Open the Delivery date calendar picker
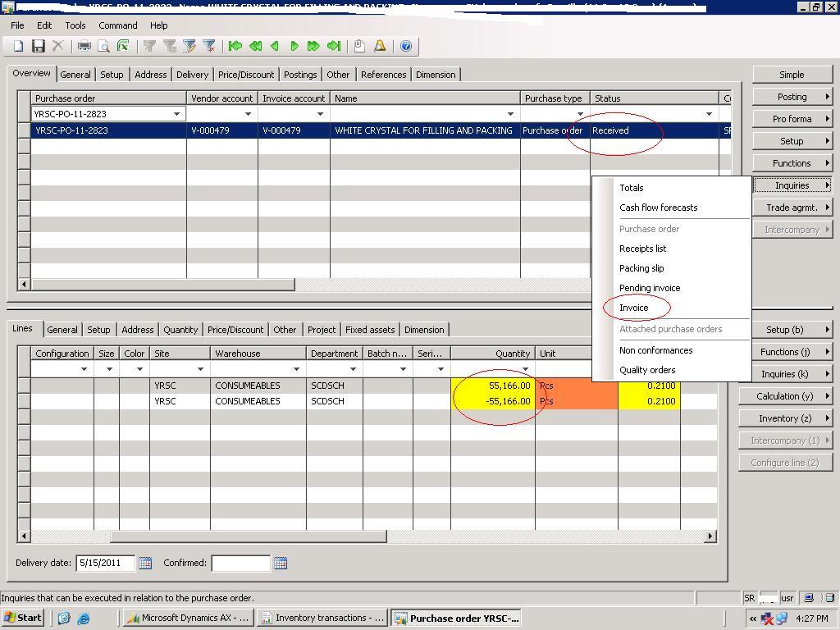Image resolution: width=840 pixels, height=630 pixels. tap(145, 563)
